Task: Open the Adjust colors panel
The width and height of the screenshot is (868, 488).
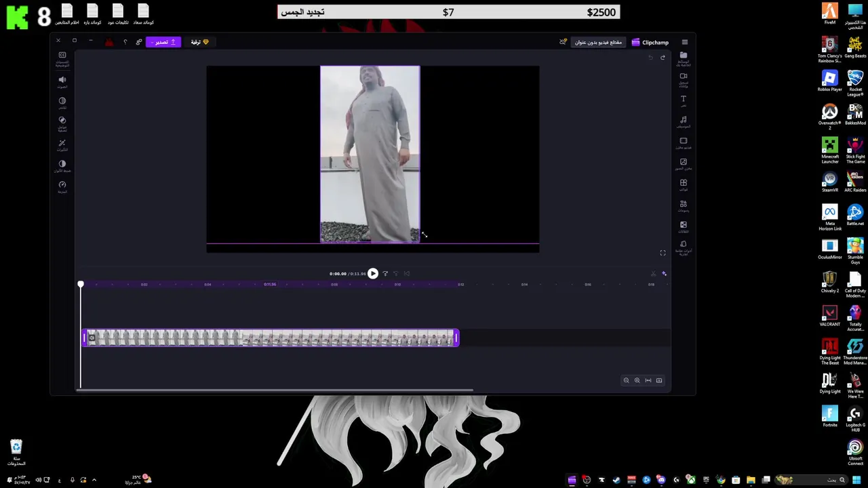Action: coord(62,165)
